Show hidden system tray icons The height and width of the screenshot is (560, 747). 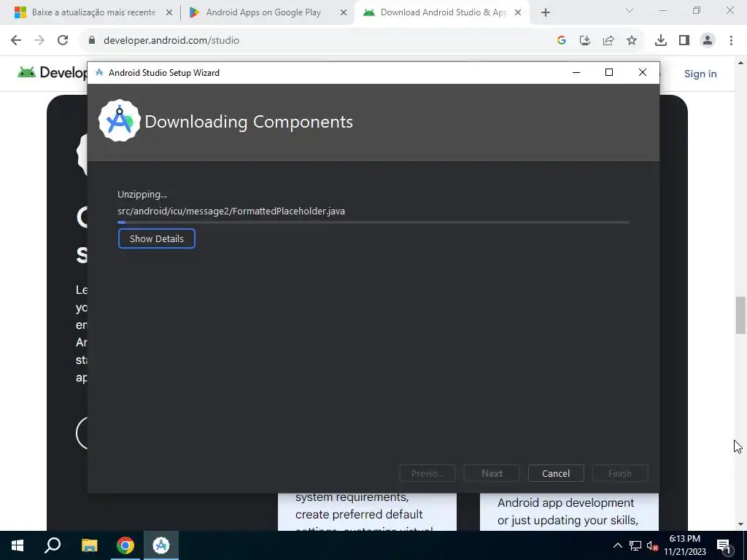point(617,545)
